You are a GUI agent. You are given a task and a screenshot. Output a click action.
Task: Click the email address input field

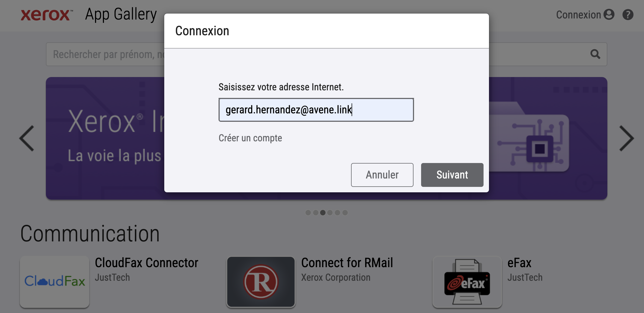pos(316,110)
